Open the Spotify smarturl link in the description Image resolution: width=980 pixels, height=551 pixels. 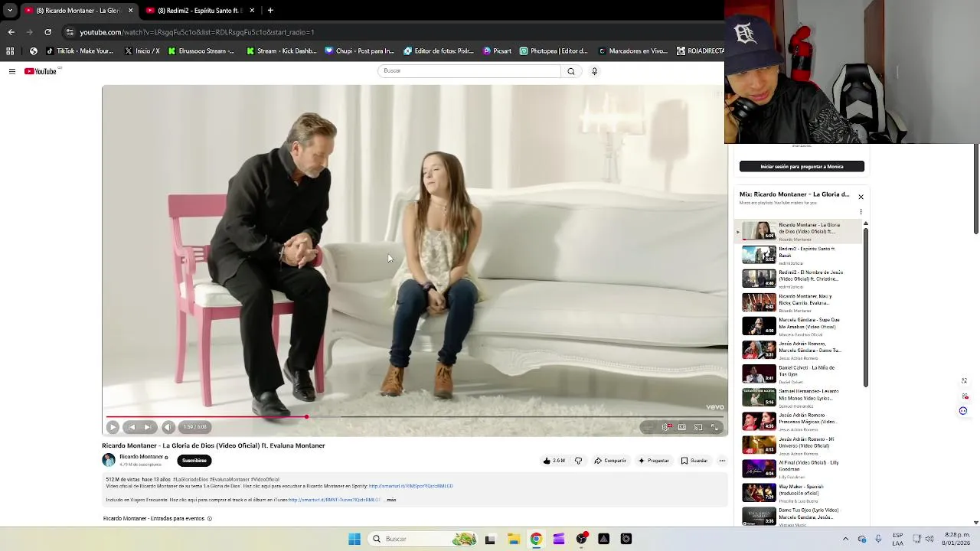[410, 486]
